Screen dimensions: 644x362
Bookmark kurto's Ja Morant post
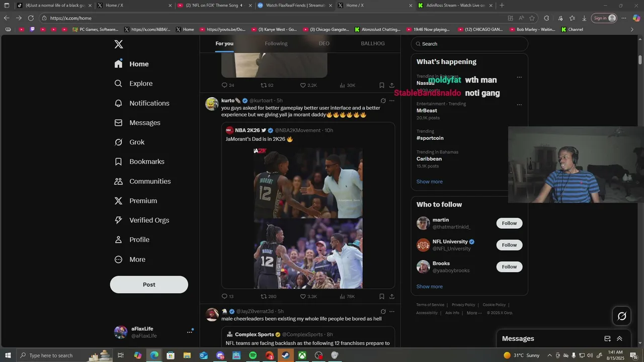pos(382,297)
